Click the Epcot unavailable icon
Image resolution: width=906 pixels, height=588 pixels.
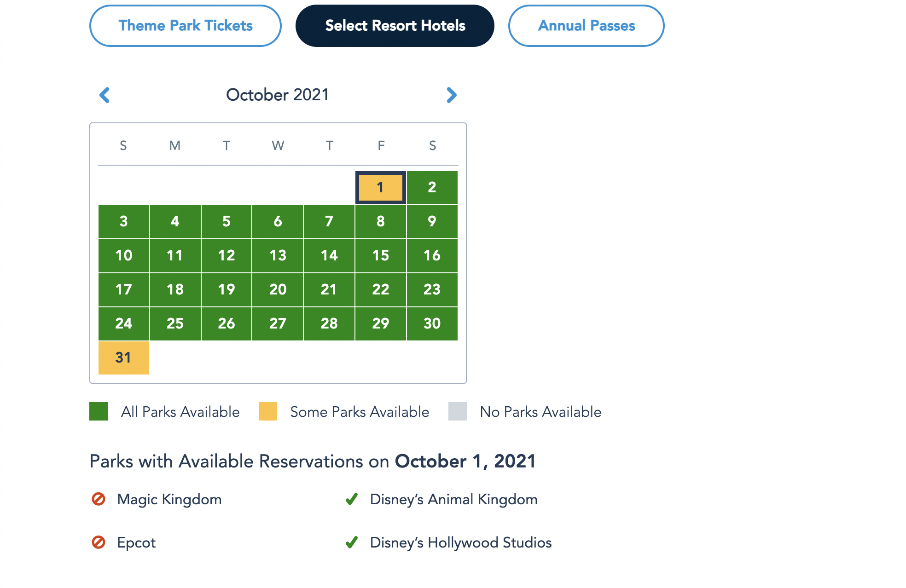pyautogui.click(x=99, y=542)
